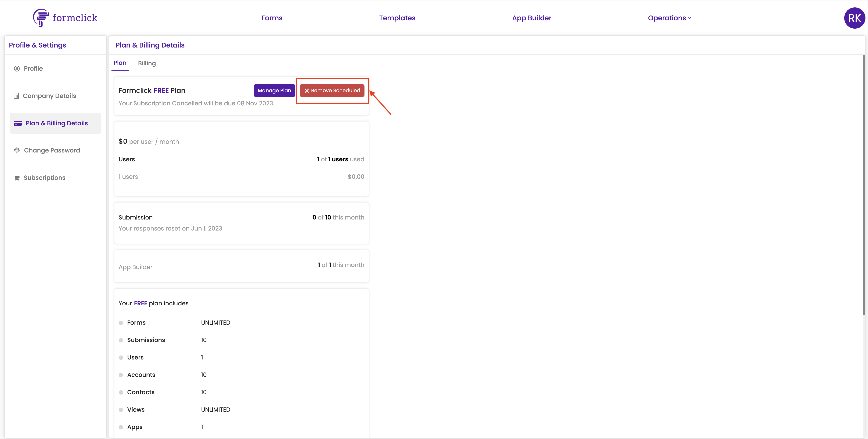This screenshot has height=439, width=868.
Task: Click the Company Details building icon
Action: [16, 96]
